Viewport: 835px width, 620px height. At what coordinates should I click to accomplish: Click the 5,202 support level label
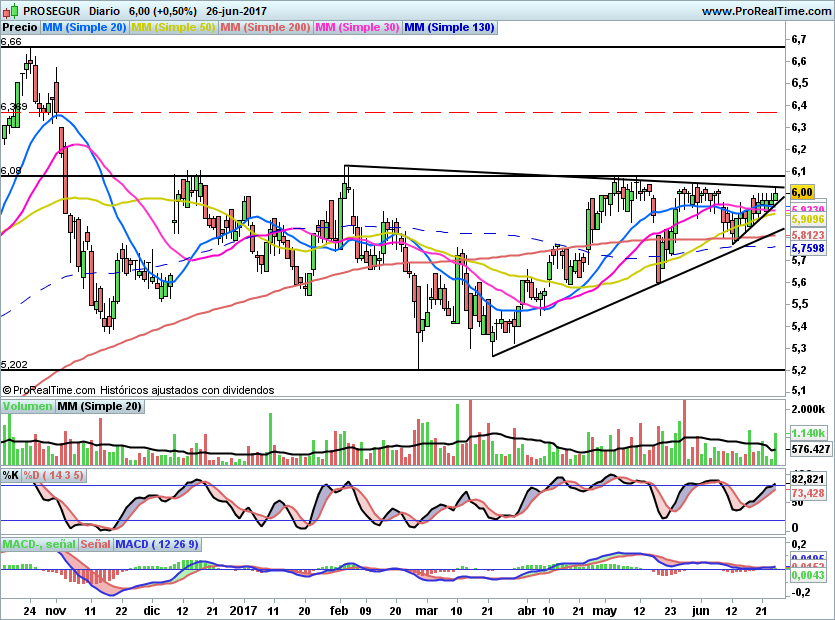[14, 365]
